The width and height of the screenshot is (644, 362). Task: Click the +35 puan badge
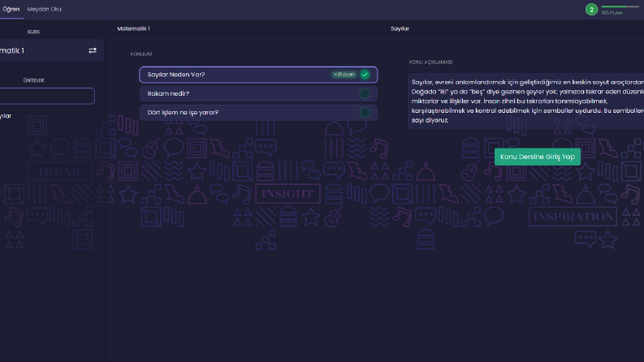click(344, 75)
